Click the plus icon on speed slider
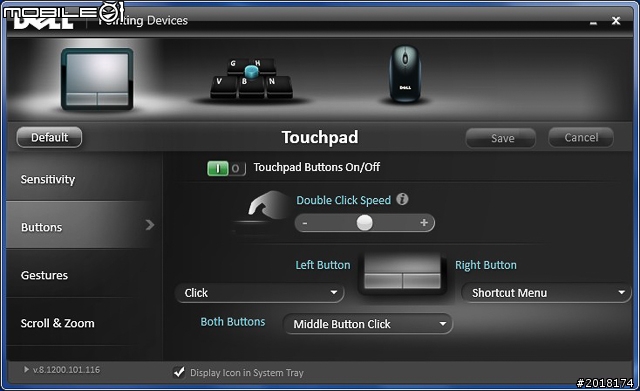This screenshot has height=391, width=640. tap(424, 223)
